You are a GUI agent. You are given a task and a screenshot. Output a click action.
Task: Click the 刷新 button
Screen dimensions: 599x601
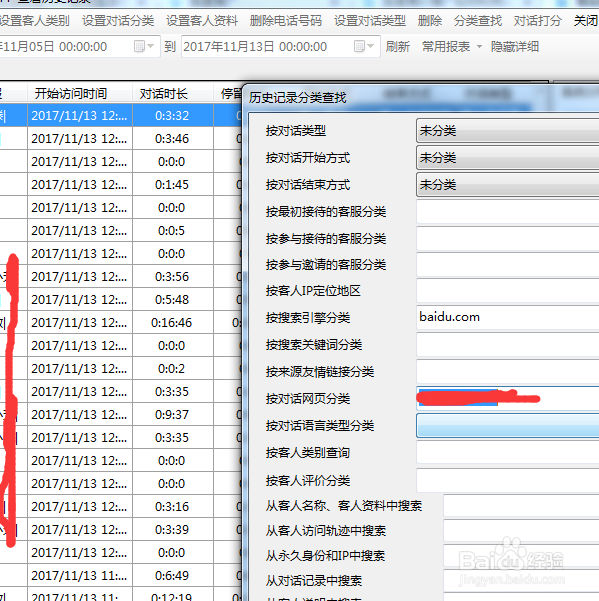click(397, 47)
